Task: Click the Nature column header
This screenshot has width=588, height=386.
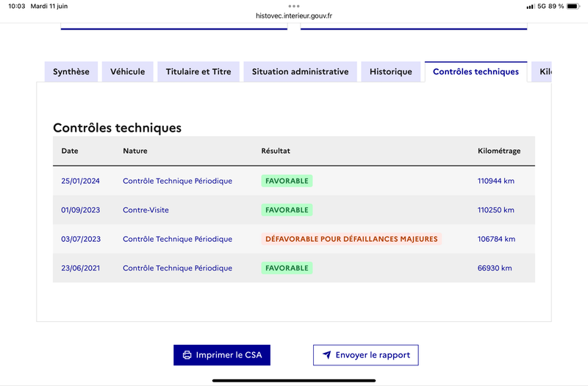Action: pos(135,151)
